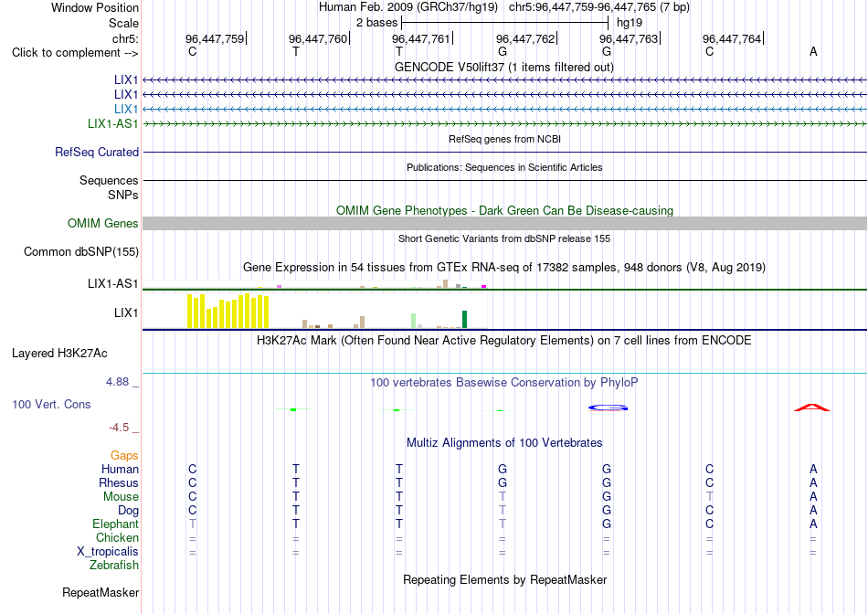Click the "Sequences" publications track label

pyautogui.click(x=109, y=181)
